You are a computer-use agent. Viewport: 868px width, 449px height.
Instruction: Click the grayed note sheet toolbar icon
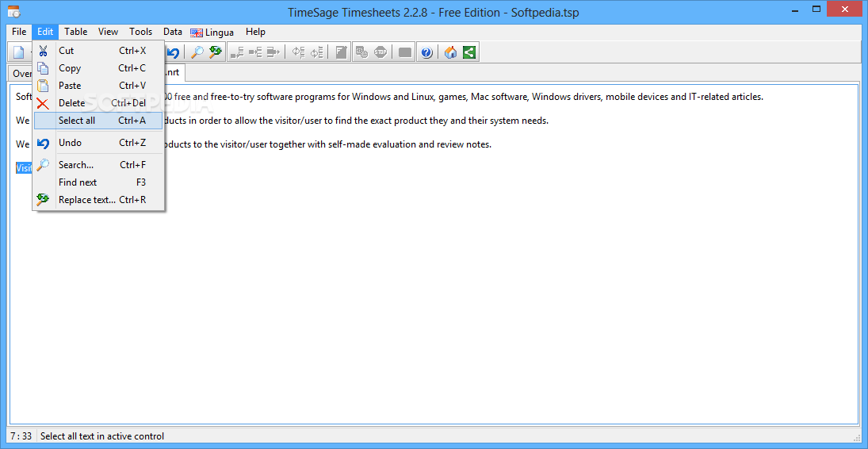pyautogui.click(x=342, y=52)
